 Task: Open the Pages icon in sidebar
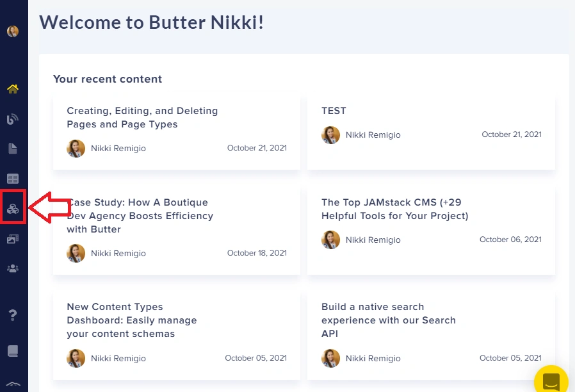click(x=13, y=149)
